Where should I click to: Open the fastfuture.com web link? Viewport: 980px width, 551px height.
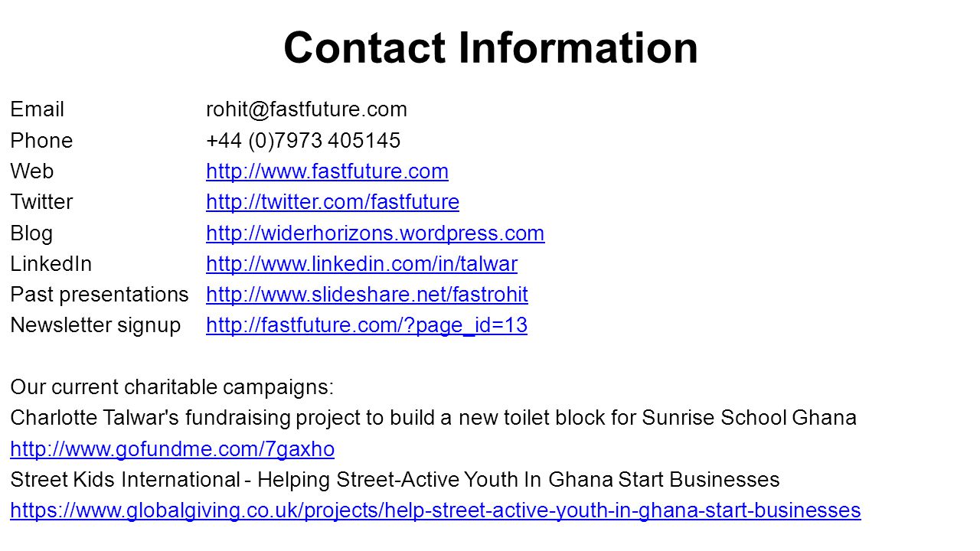coord(327,171)
